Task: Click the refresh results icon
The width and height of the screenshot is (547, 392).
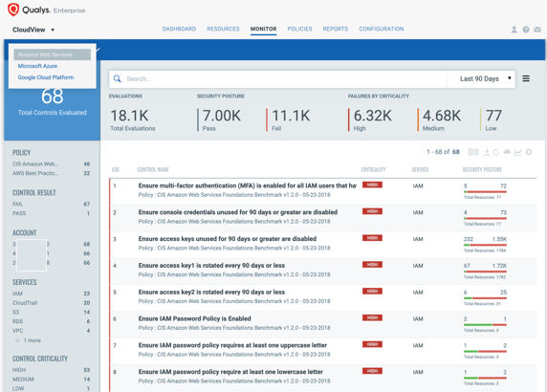Action: [495, 152]
